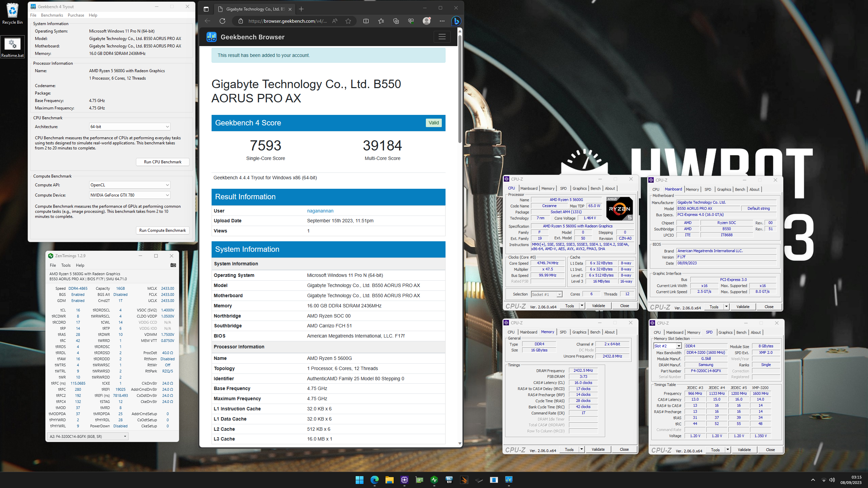Screen dimensions: 868x488
Task: Open Geekbench Purchase menu
Action: 76,15
